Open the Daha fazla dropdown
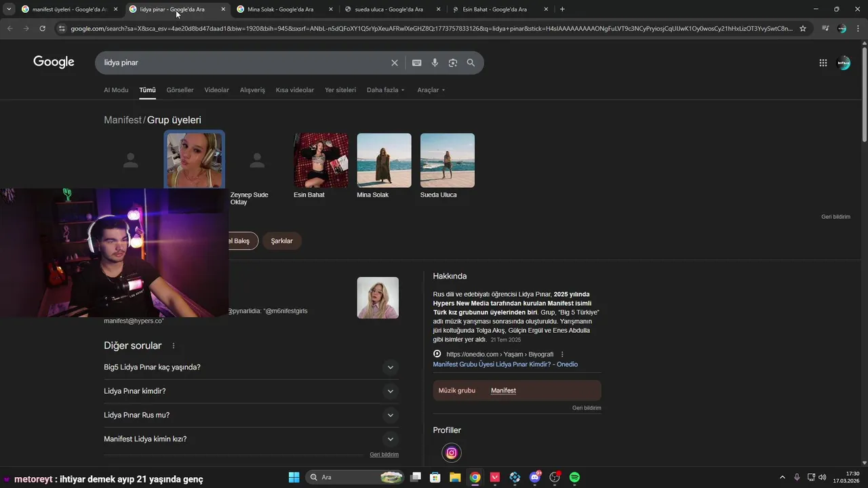Image resolution: width=868 pixels, height=488 pixels. 385,90
